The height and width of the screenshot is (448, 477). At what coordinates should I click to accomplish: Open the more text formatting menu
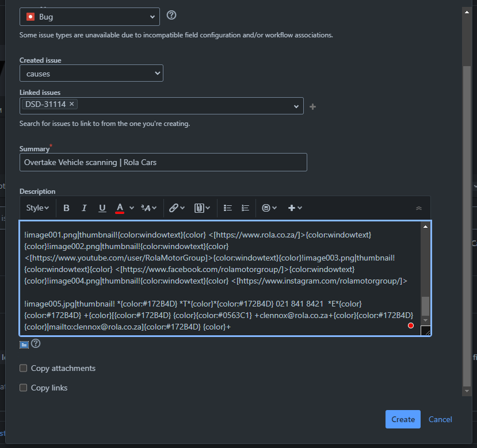(x=148, y=208)
